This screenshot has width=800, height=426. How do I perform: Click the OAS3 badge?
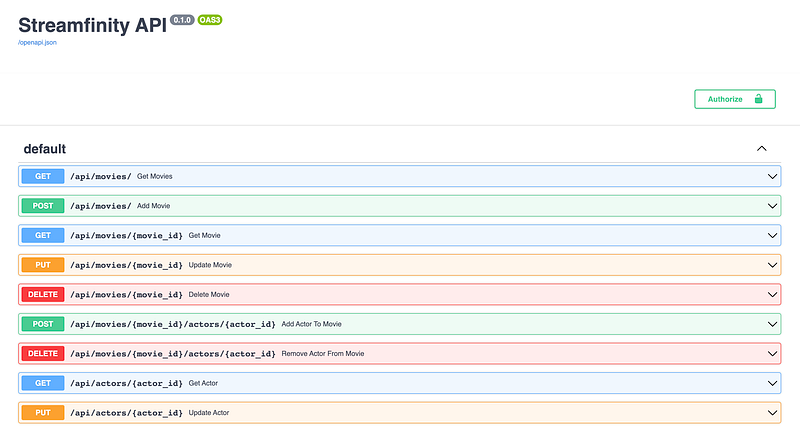point(210,20)
